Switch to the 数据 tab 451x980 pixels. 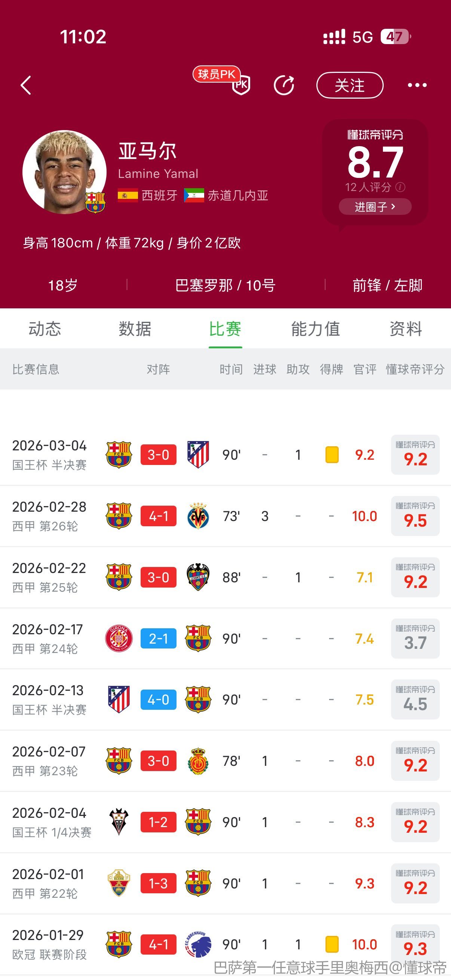[135, 329]
